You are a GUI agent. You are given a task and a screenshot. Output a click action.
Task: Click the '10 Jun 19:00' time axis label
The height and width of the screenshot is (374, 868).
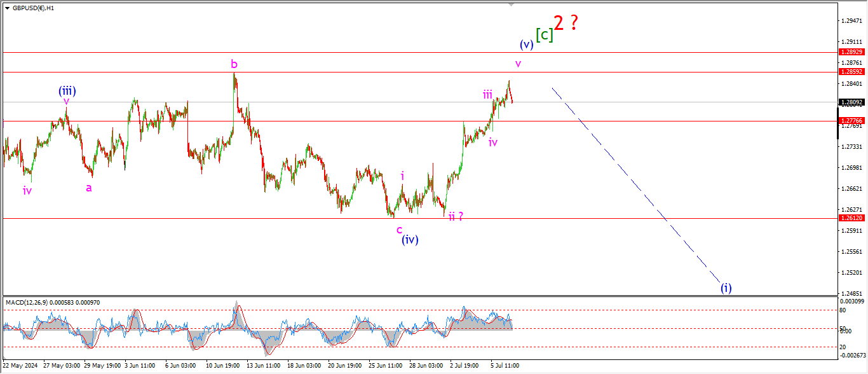point(222,366)
